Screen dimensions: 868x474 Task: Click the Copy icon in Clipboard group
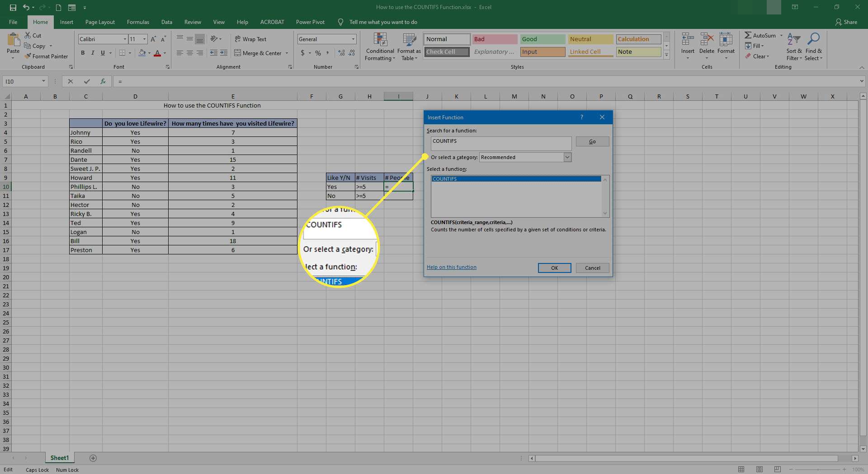point(28,46)
